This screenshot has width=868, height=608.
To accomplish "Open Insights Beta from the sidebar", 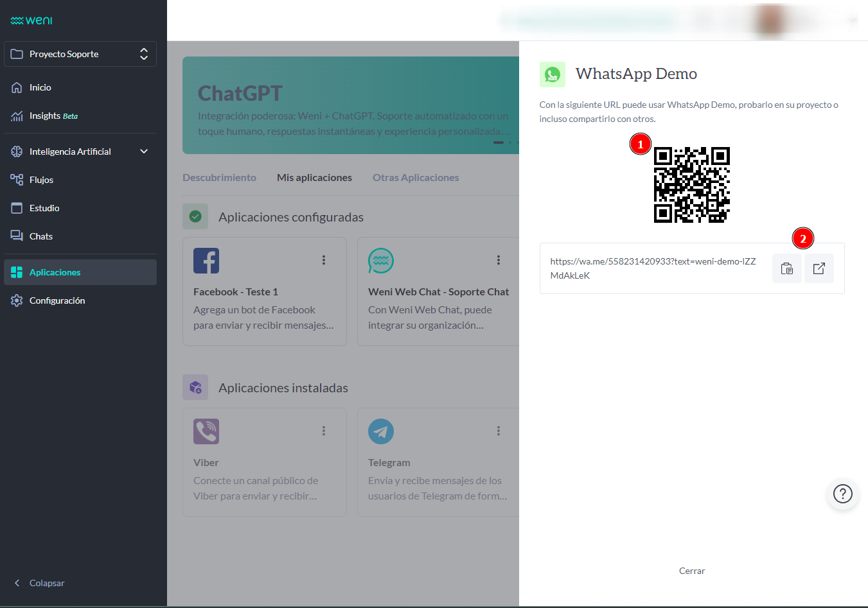I will point(16,116).
